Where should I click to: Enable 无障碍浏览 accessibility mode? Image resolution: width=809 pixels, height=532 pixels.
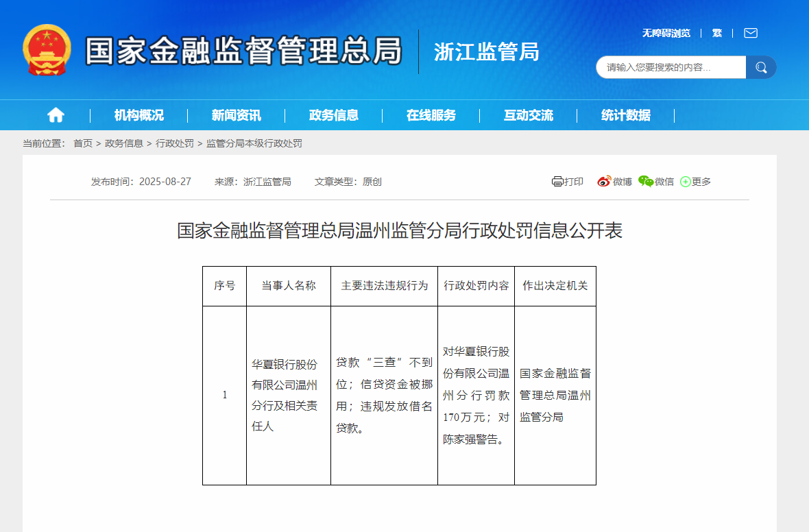point(666,33)
